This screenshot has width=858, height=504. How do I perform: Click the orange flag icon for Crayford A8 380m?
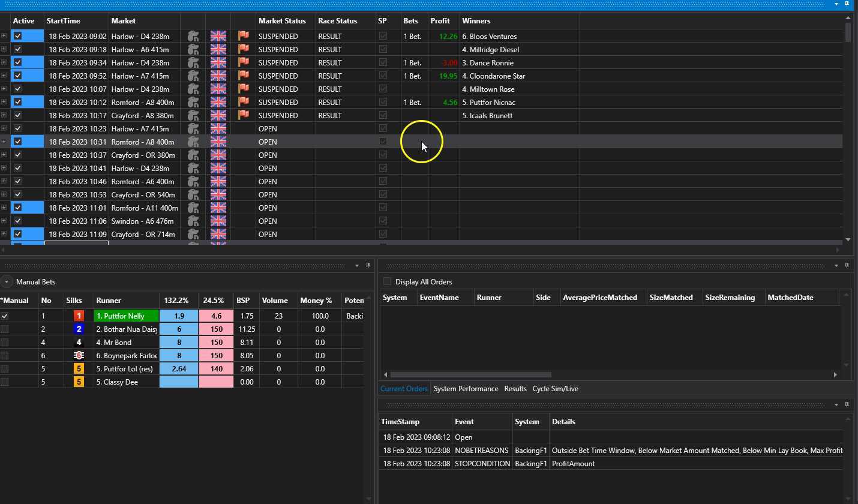coord(243,116)
